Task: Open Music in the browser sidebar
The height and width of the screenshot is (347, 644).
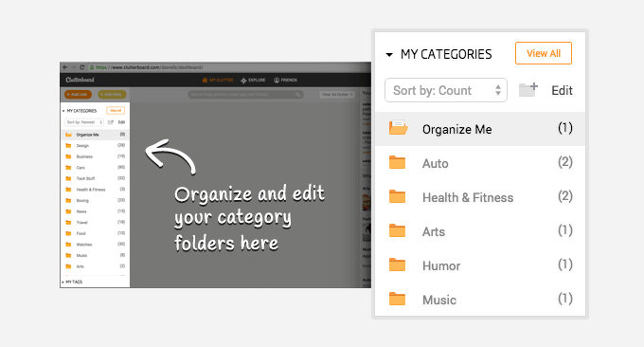Action: [81, 255]
